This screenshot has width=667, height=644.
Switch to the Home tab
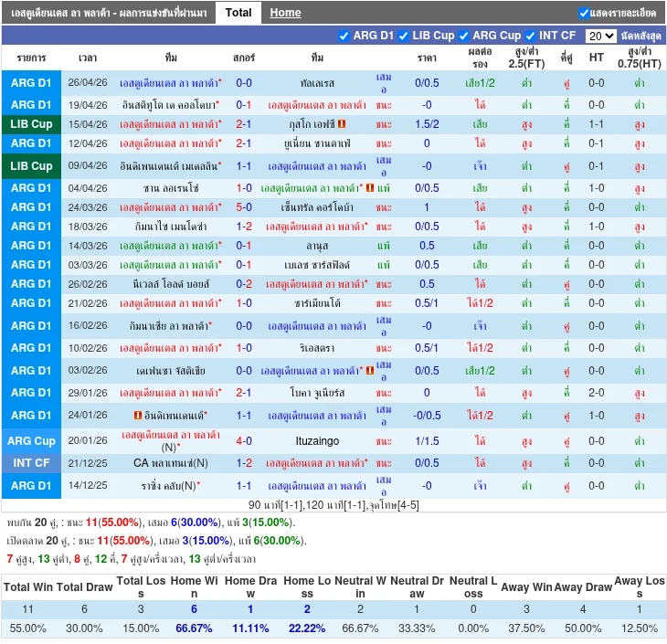(285, 13)
